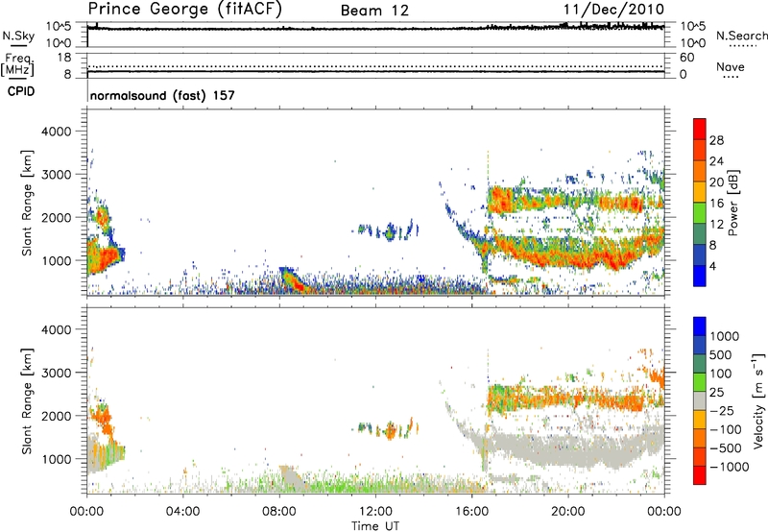The height and width of the screenshot is (532, 768).
Task: Click the "CPID" row label
Action: [21, 91]
